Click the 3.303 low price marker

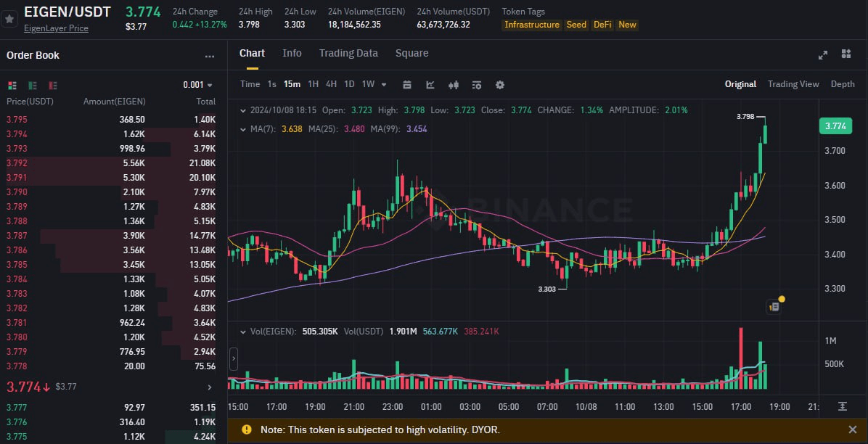pos(547,289)
